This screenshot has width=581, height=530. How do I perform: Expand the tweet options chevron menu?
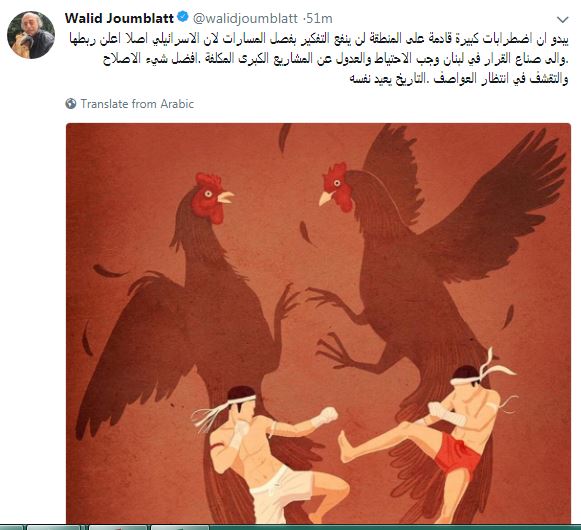pos(563,19)
